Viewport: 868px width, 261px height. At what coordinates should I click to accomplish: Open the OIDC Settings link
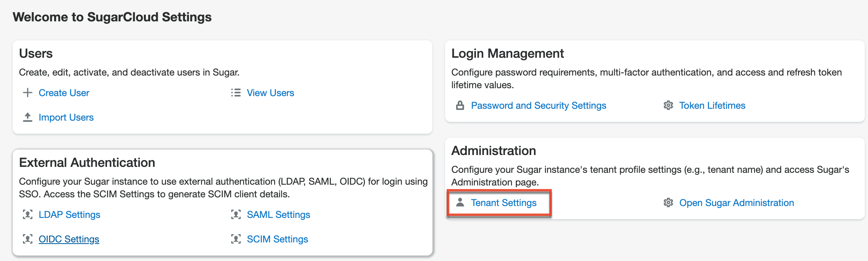pos(69,239)
